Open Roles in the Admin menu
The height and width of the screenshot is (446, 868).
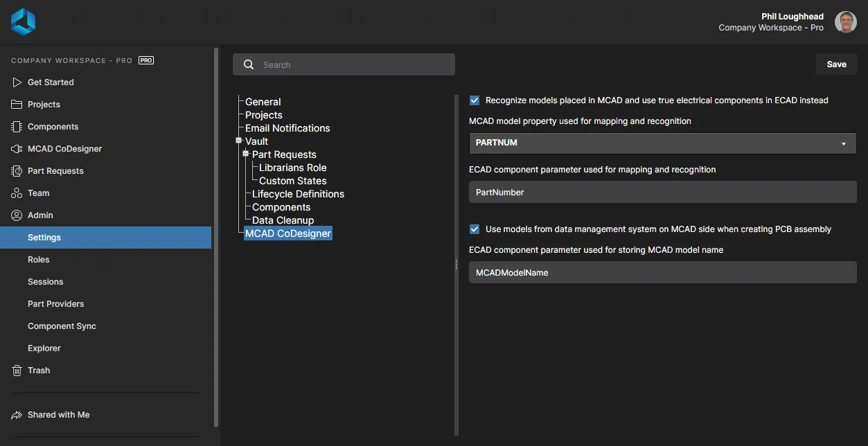pos(39,260)
